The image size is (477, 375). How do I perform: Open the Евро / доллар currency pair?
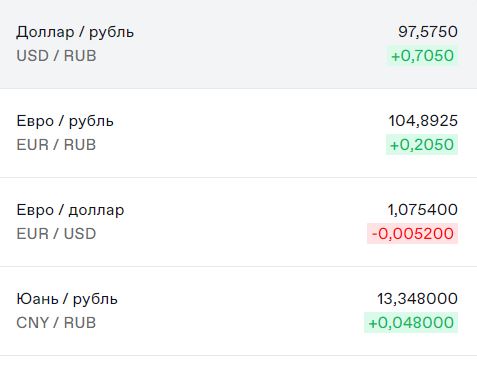[x=238, y=222]
